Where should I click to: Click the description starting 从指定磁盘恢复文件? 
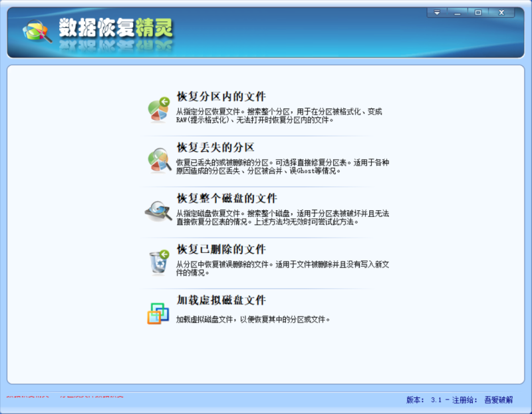[282, 218]
